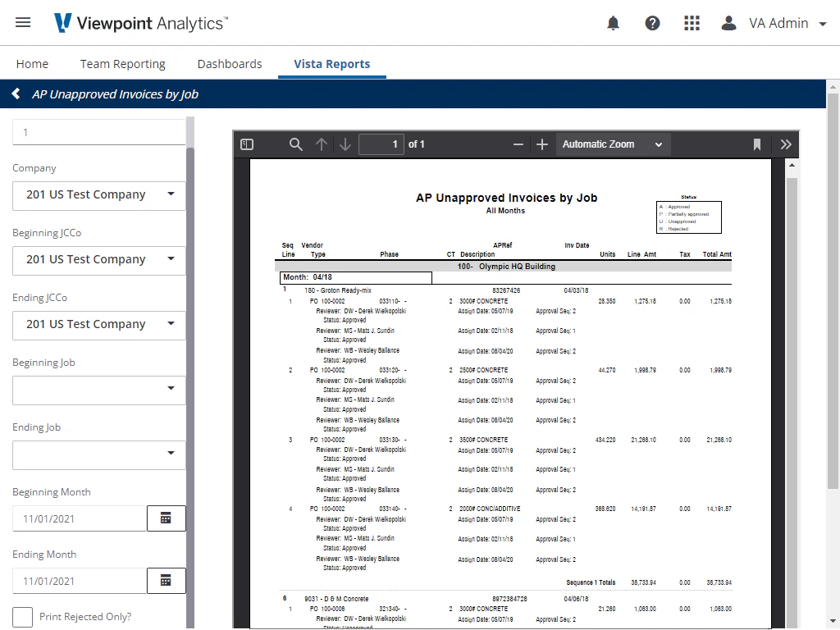Open PDF viewer tools double-arrow menu
Viewport: 840px width, 630px height.
[x=785, y=144]
